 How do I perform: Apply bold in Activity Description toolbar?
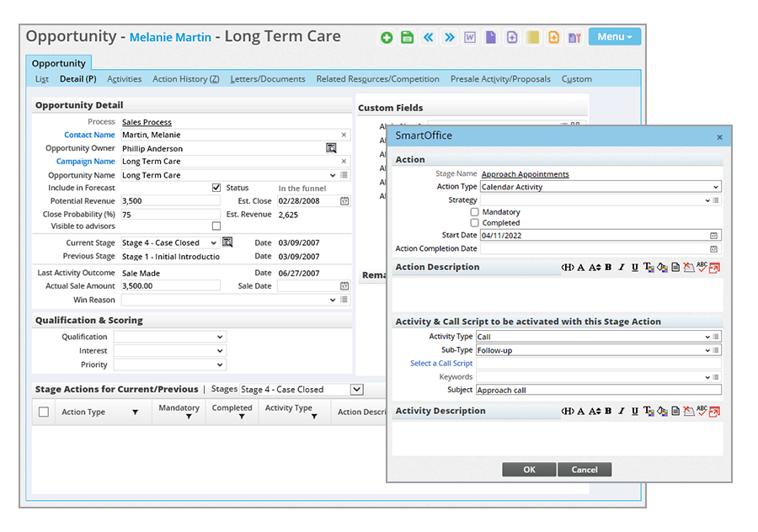pyautogui.click(x=608, y=411)
